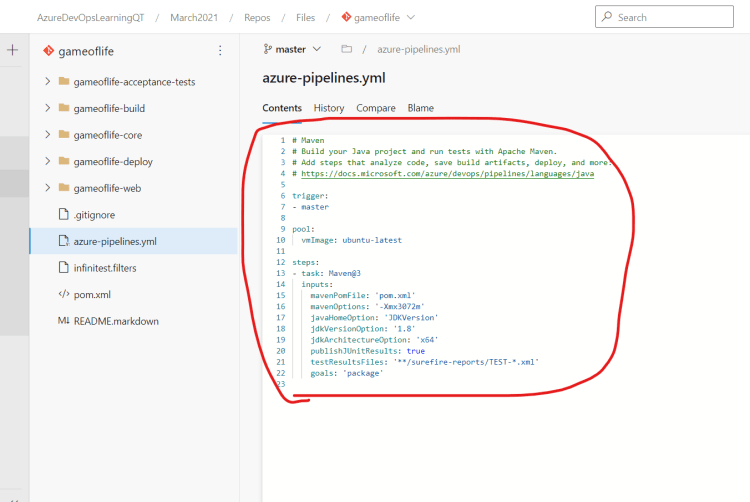
Task: Click 'publishJUnitResults: true' code line
Action: coord(367,351)
